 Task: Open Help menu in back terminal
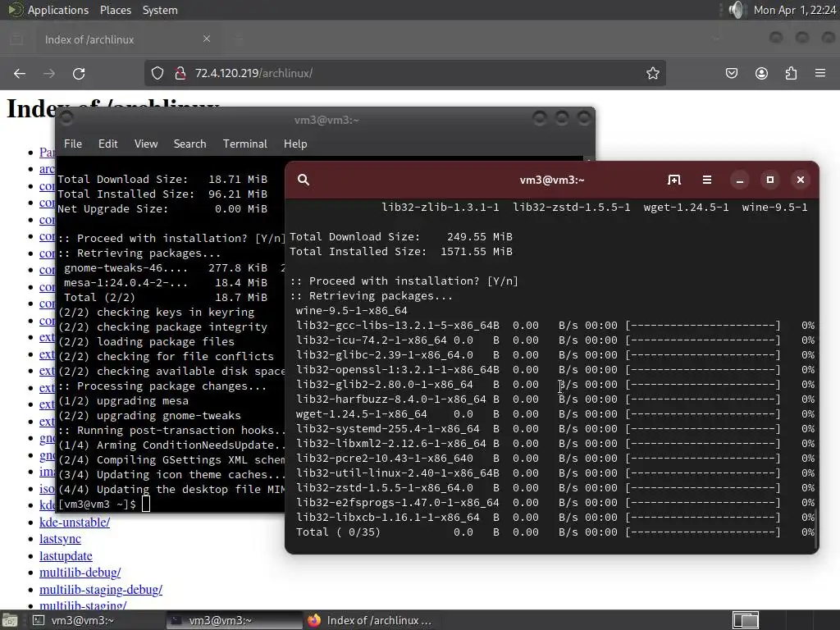click(x=295, y=144)
